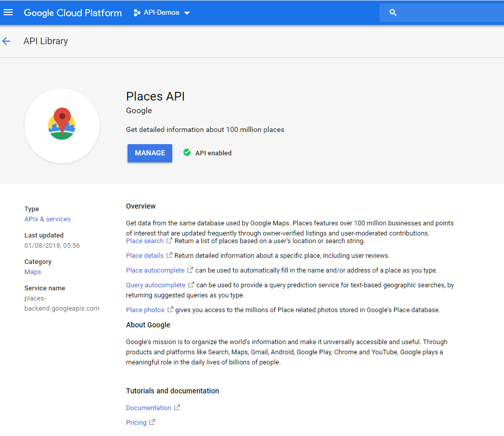This screenshot has width=504, height=436.
Task: Click external link icon next to Documentation
Action: tap(177, 408)
